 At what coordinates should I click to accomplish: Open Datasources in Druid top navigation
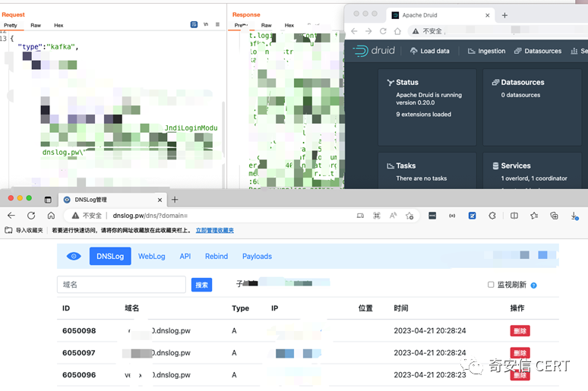[x=538, y=51]
